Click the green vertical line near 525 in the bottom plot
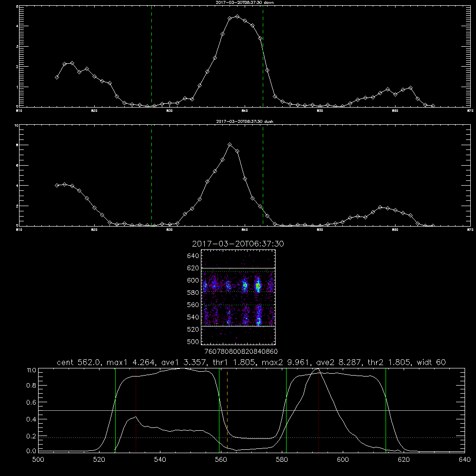476x476 pixels. point(115,410)
